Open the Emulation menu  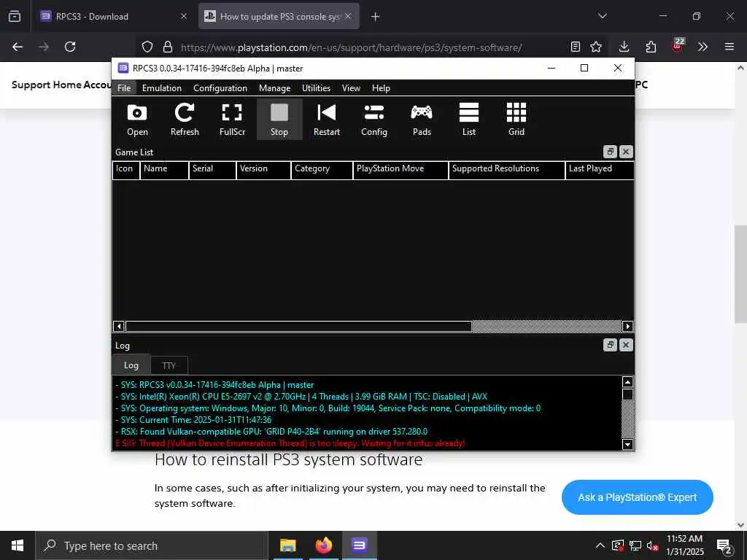click(x=161, y=88)
